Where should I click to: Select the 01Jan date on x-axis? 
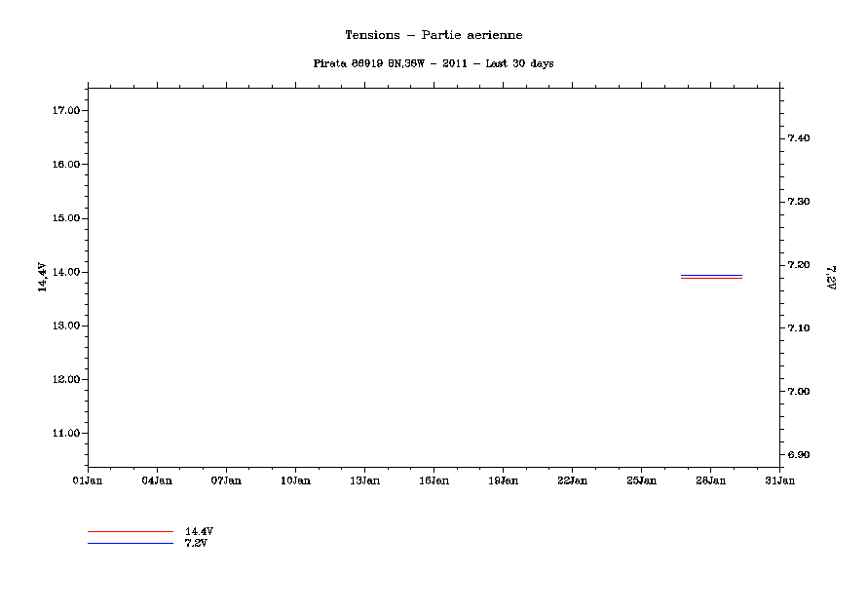click(88, 480)
